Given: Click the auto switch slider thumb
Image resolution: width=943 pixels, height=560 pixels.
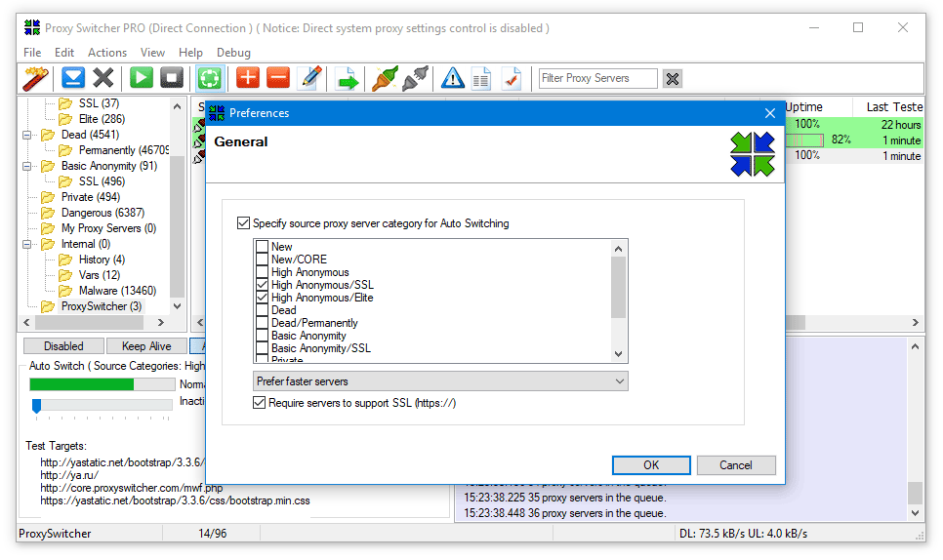Looking at the screenshot, I should [x=37, y=406].
